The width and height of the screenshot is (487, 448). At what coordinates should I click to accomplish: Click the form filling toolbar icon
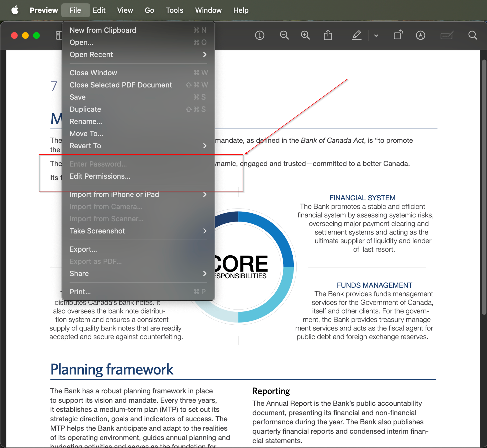pyautogui.click(x=447, y=35)
